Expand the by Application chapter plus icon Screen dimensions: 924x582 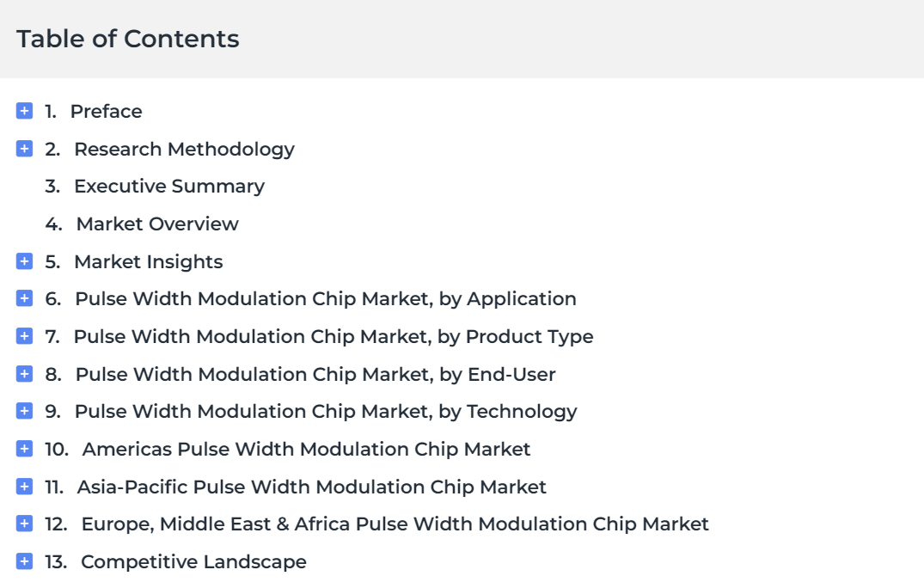(24, 298)
